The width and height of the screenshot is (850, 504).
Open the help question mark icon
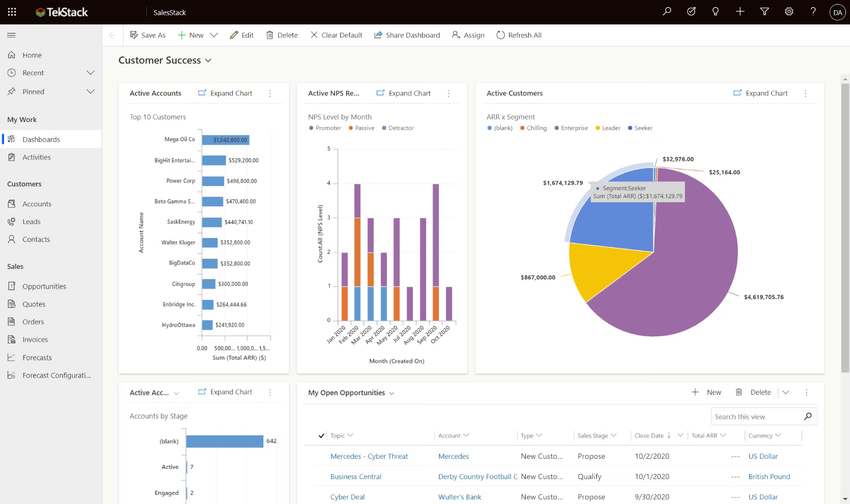pos(813,12)
